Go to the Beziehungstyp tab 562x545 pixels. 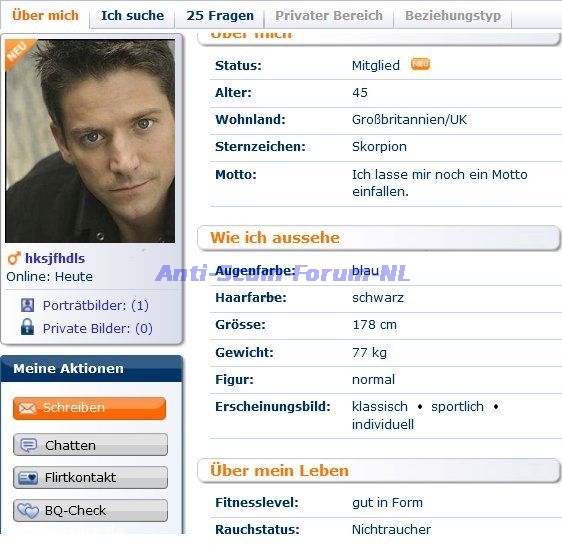[453, 15]
